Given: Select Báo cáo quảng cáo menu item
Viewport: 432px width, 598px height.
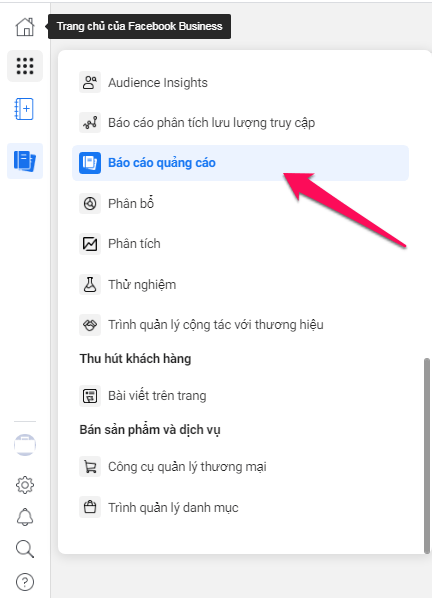Looking at the screenshot, I should (x=240, y=163).
